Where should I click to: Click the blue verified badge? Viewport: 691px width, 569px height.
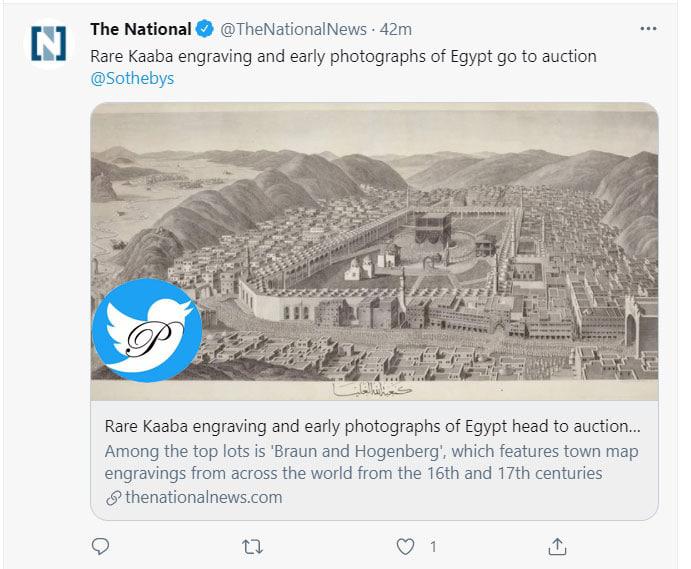pyautogui.click(x=205, y=29)
